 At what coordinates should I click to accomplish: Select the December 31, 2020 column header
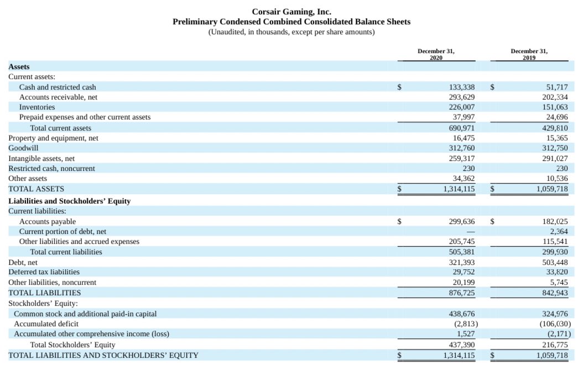(436, 54)
